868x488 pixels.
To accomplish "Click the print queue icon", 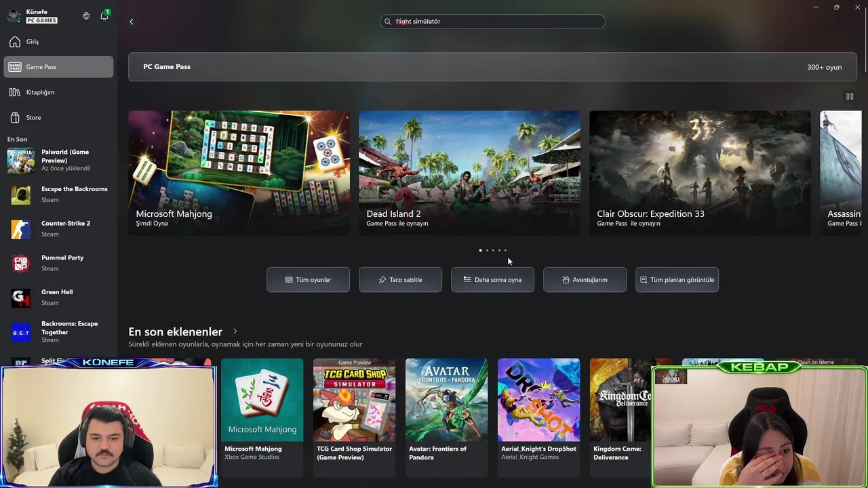I will [x=86, y=16].
